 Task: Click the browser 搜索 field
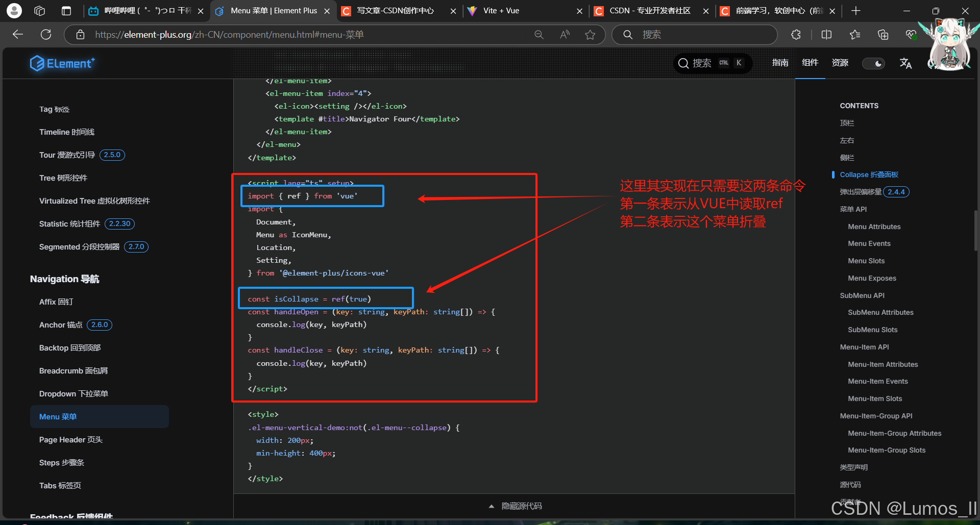(x=694, y=35)
